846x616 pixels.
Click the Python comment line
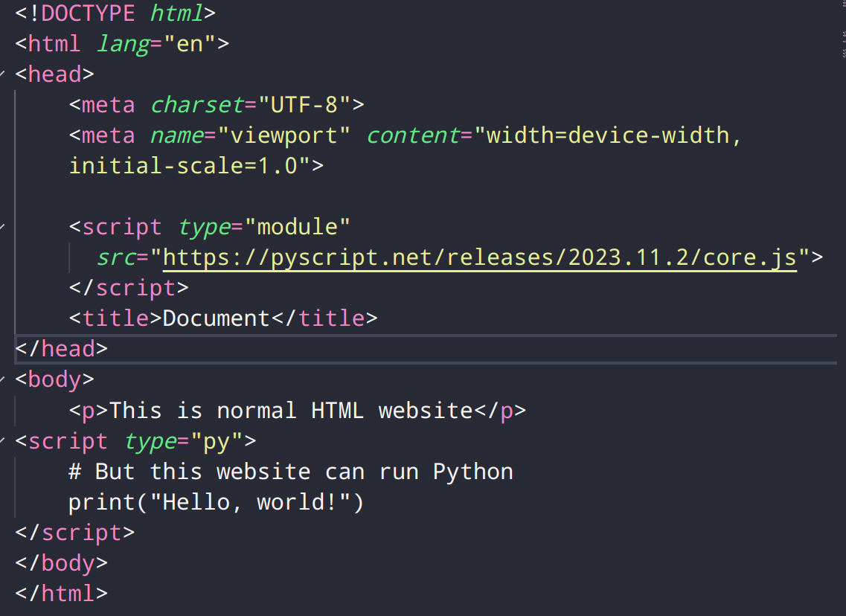pos(290,472)
